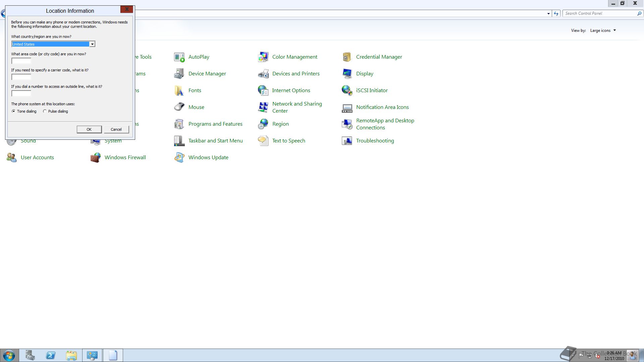The image size is (644, 362).
Task: Close the Location Information dialog
Action: pos(127,9)
